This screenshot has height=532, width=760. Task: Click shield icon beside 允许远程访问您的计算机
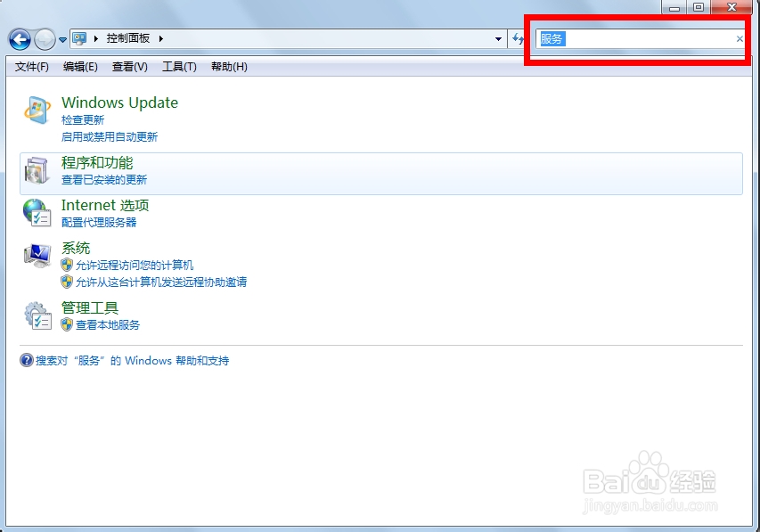(x=67, y=265)
